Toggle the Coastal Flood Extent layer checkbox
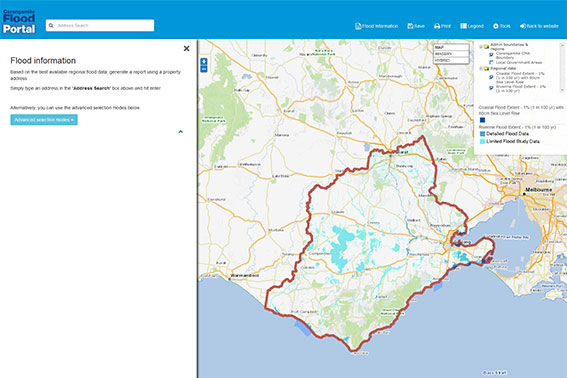The width and height of the screenshot is (567, 378). [x=491, y=77]
